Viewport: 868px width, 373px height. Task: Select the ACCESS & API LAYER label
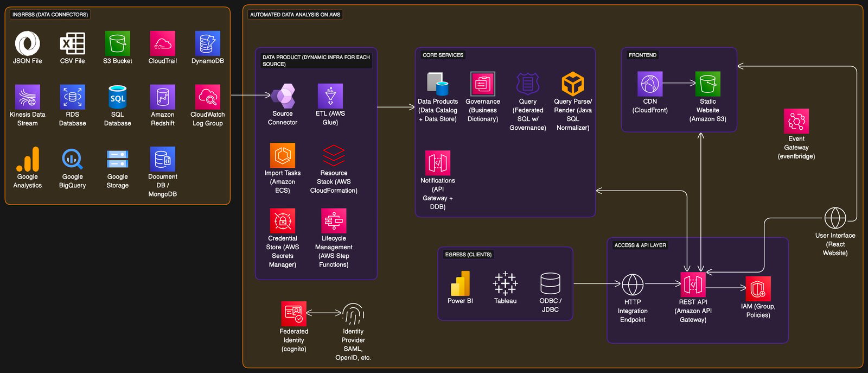pos(640,245)
